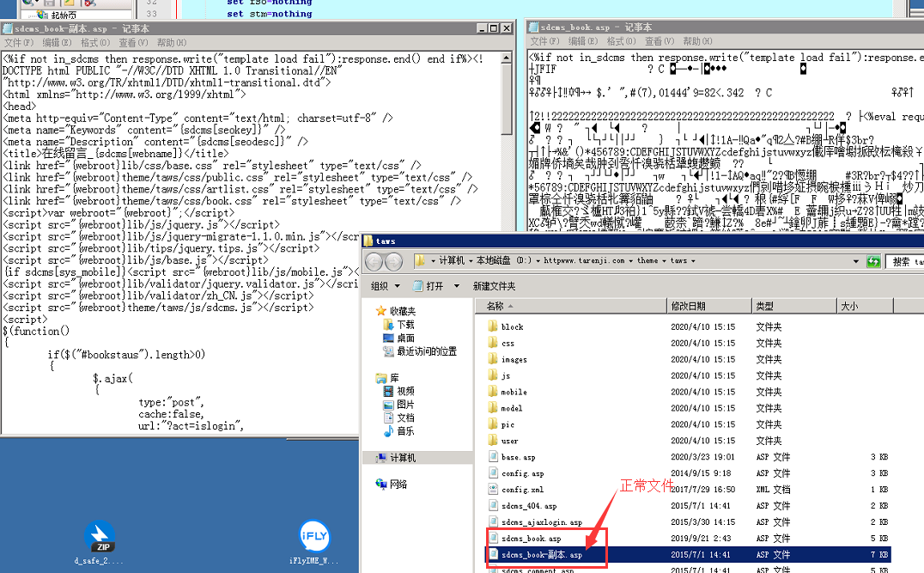Open 编辑(E) menu in sdcms_book-副本.asp Notepad
Viewport: 924px width, 573px height.
click(57, 42)
